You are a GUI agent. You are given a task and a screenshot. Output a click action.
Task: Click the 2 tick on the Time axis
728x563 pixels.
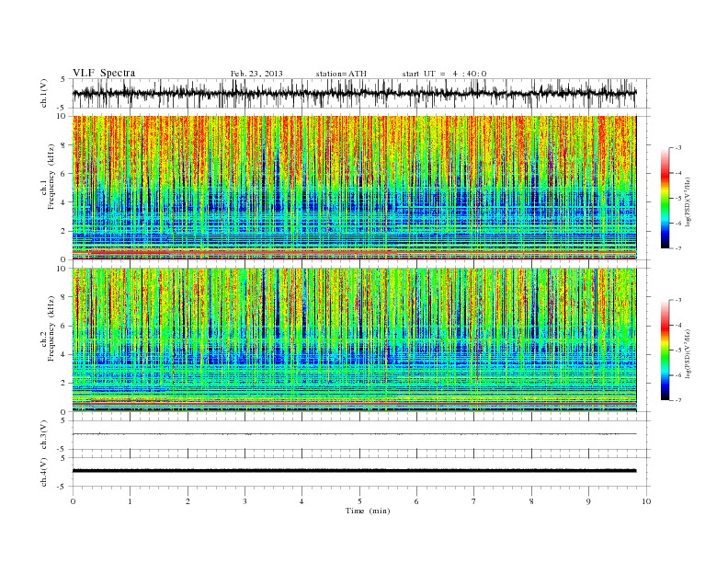(x=188, y=501)
